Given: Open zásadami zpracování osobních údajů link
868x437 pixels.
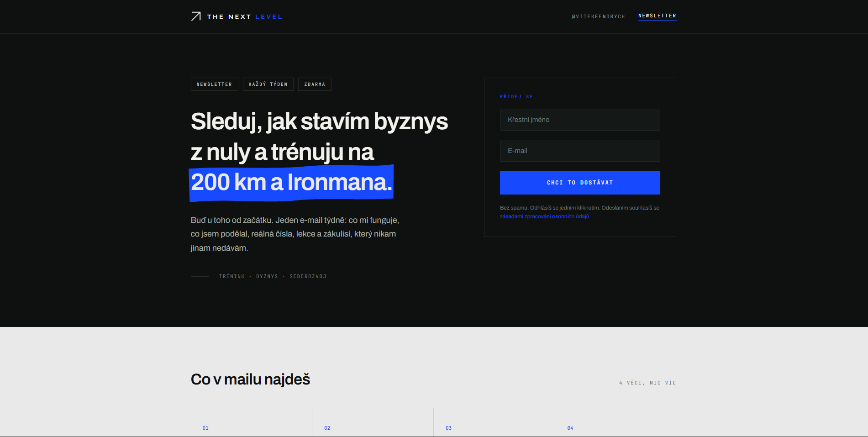Looking at the screenshot, I should [x=545, y=216].
